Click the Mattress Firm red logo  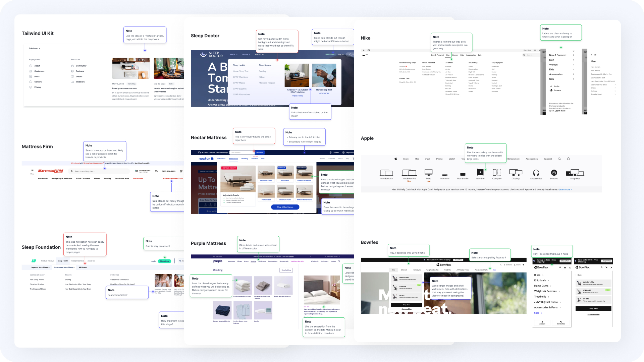click(x=51, y=171)
